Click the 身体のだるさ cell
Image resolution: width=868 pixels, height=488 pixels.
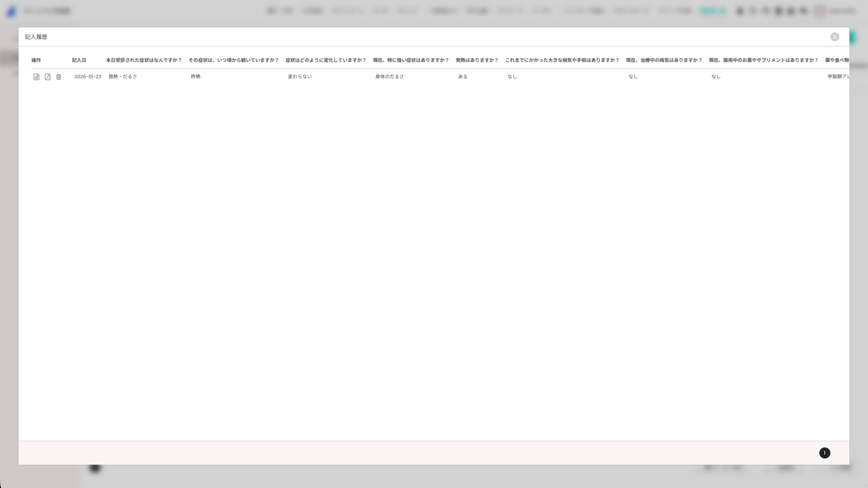[x=389, y=77]
